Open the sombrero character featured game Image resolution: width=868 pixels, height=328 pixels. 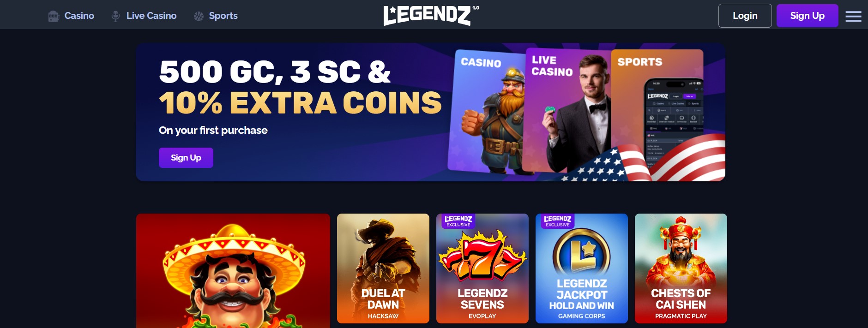pos(233,271)
